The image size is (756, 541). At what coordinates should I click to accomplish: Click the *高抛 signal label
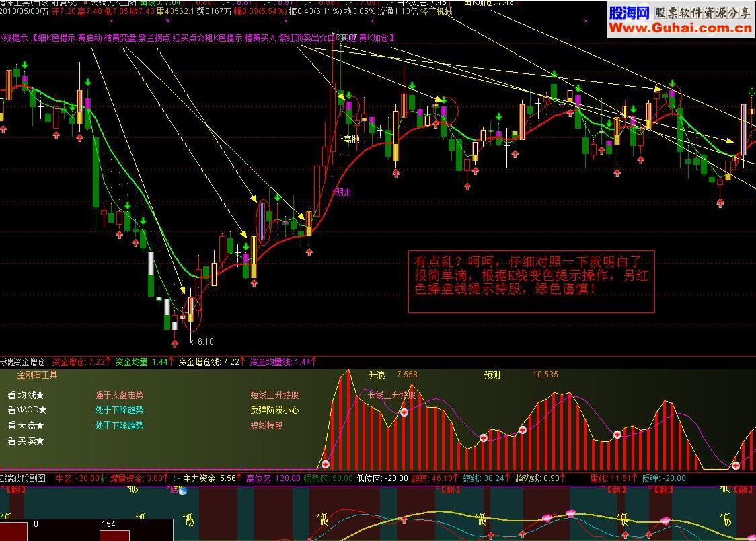click(350, 139)
